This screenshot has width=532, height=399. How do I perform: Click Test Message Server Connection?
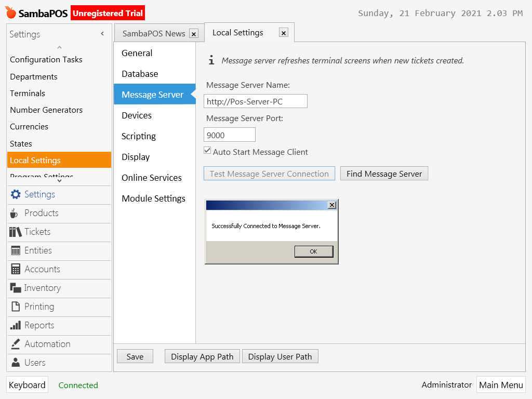(x=269, y=174)
